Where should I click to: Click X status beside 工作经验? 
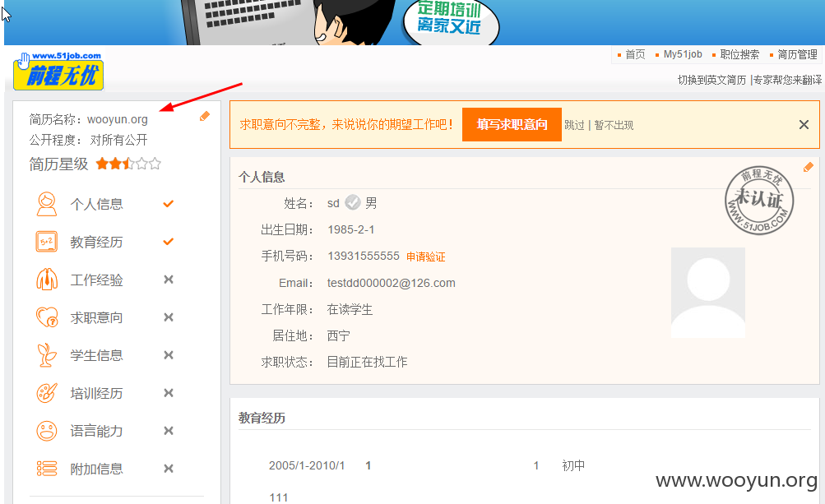click(x=169, y=280)
